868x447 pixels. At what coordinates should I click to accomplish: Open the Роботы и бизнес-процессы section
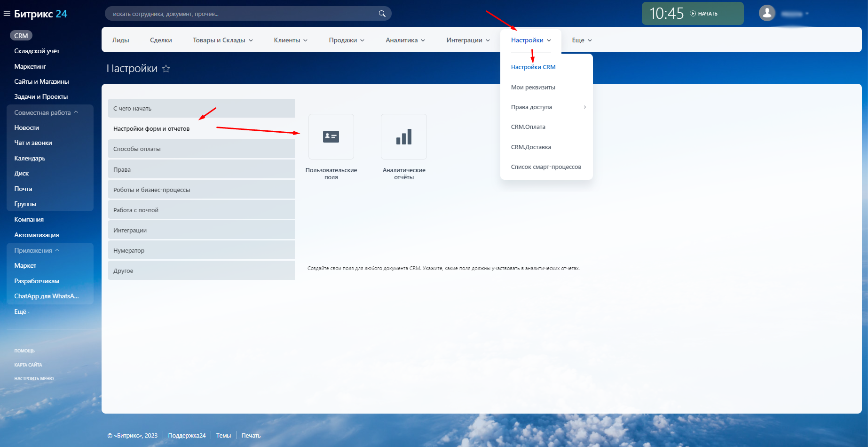point(201,190)
